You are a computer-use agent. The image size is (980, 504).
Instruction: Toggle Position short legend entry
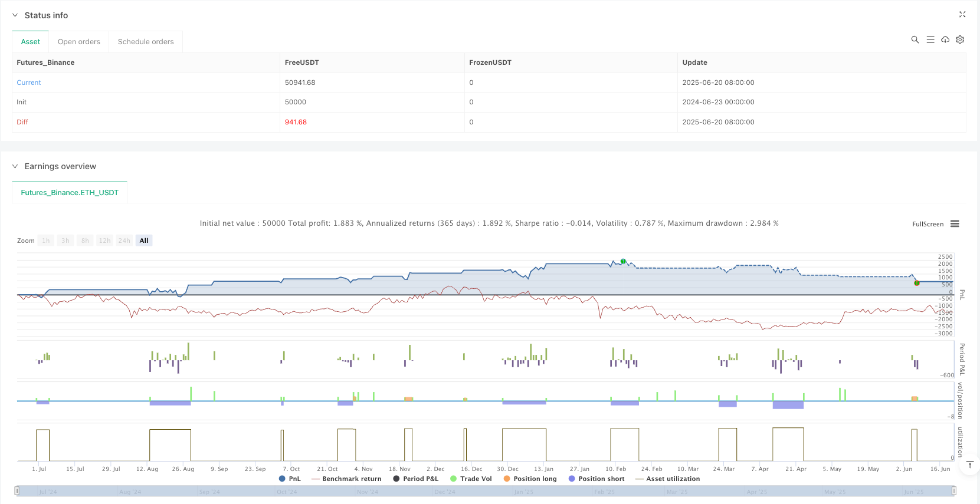[596, 479]
